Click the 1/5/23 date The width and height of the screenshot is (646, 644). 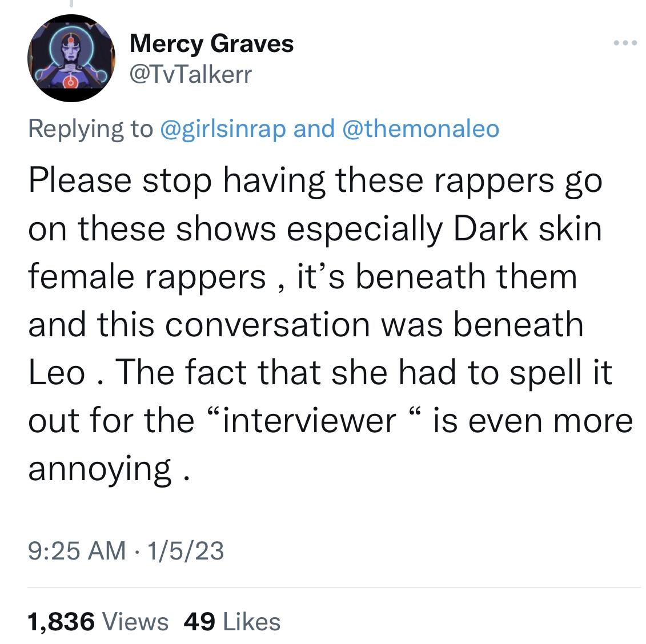click(x=186, y=551)
